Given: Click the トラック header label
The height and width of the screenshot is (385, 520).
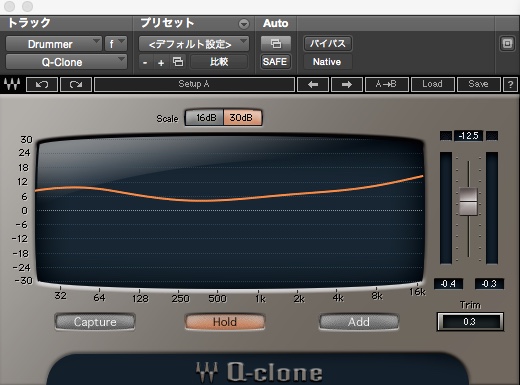Looking at the screenshot, I should (29, 23).
